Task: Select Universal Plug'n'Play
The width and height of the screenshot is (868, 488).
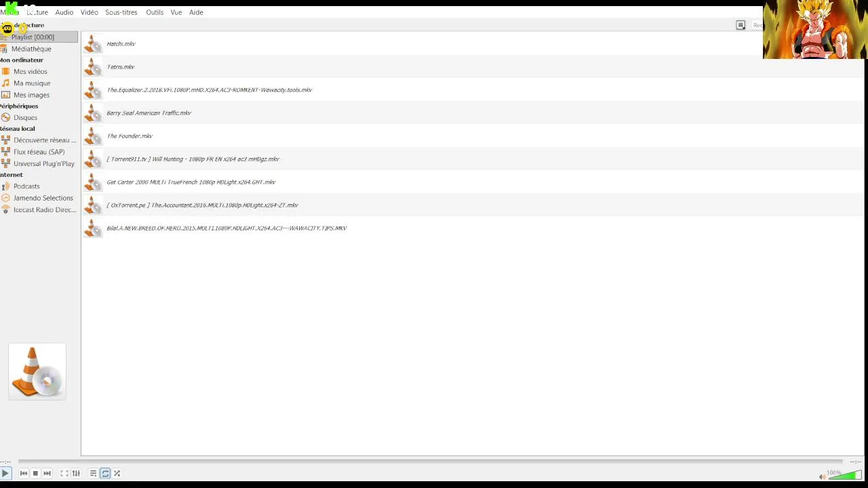Action: 44,163
